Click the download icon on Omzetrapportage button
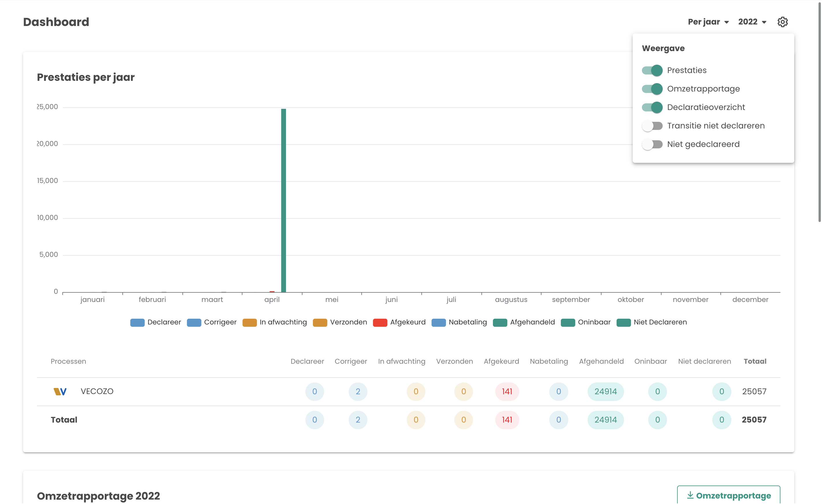 tap(690, 495)
